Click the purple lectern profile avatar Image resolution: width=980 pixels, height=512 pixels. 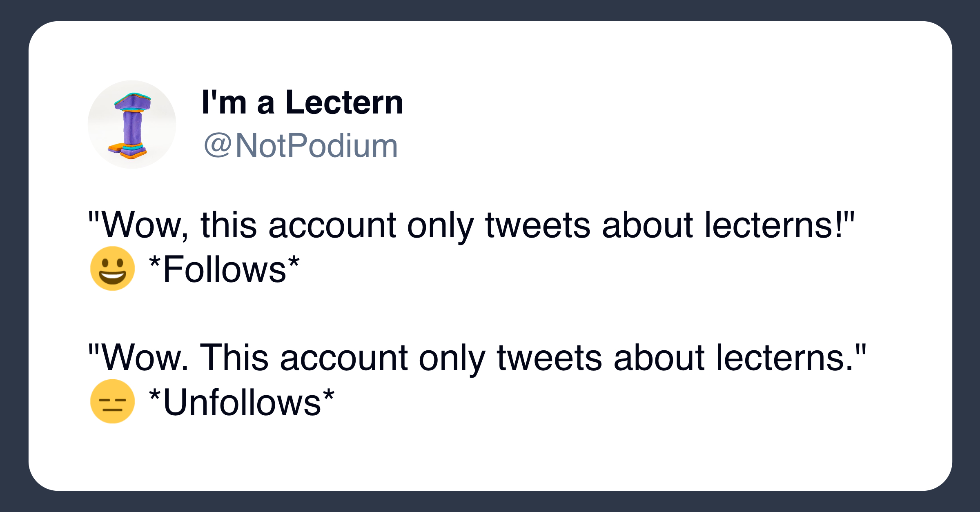[x=132, y=125]
